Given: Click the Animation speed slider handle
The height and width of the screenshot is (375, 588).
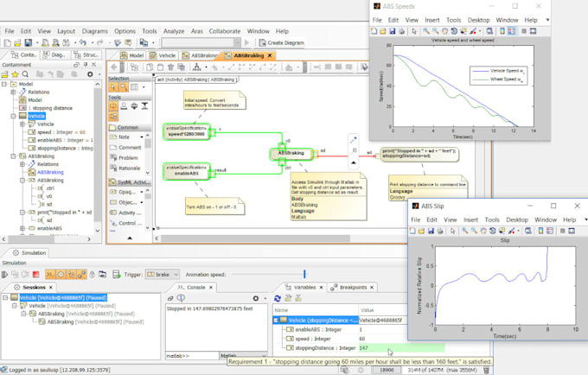Looking at the screenshot, I should (x=304, y=274).
